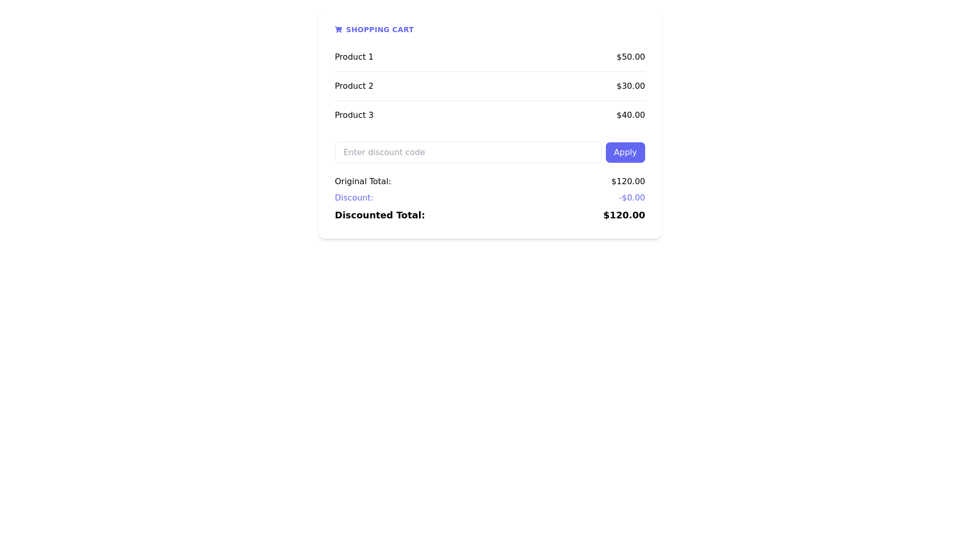
Task: Click the shopping cart icon
Action: pyautogui.click(x=339, y=30)
